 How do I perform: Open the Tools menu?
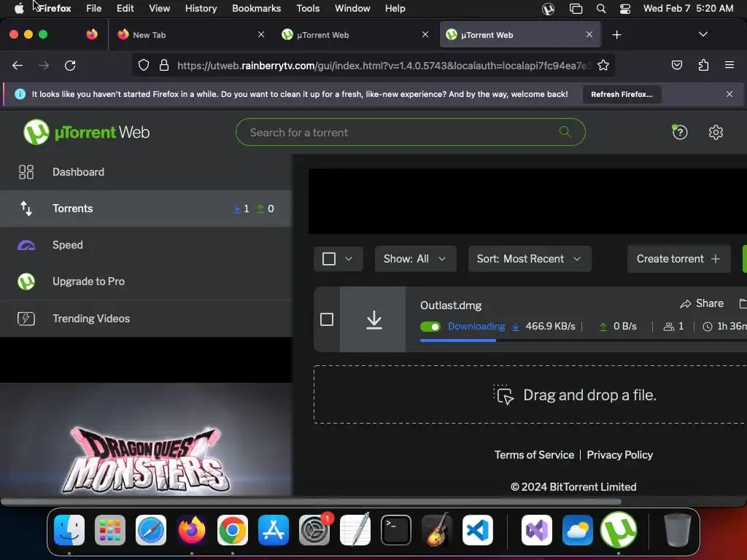[x=308, y=9]
